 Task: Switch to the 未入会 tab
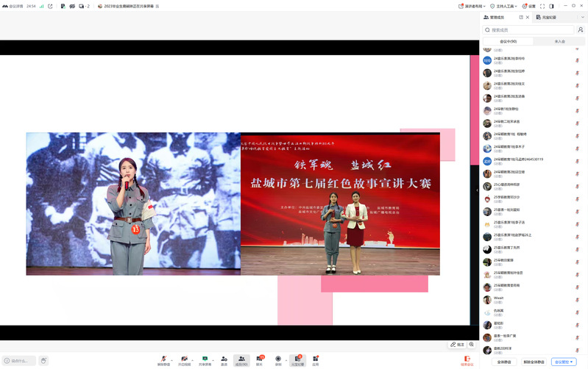(x=559, y=42)
